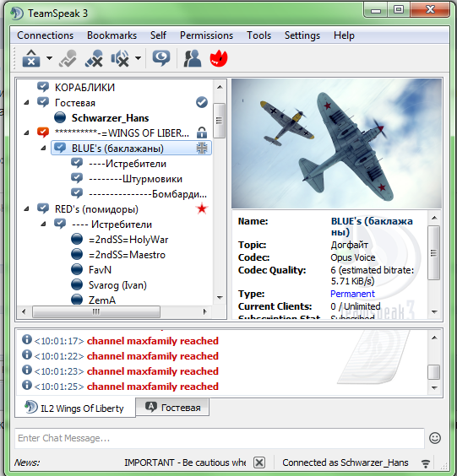The width and height of the screenshot is (457, 476).
Task: Select user FavN
Action: [100, 269]
